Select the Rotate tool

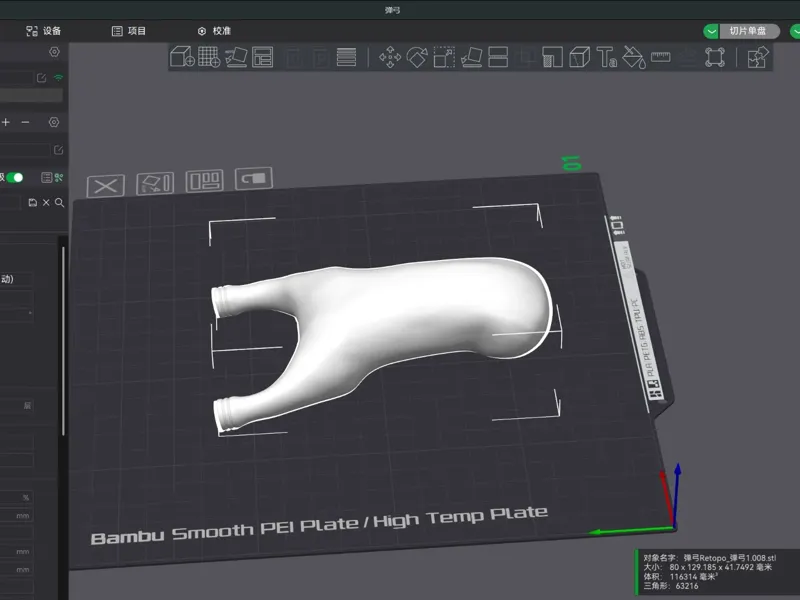pyautogui.click(x=417, y=57)
